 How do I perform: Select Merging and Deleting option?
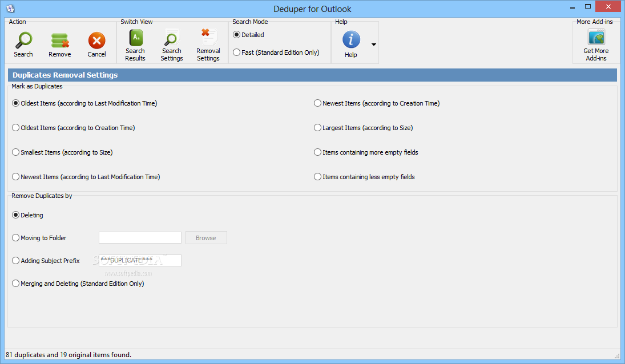(78, 284)
